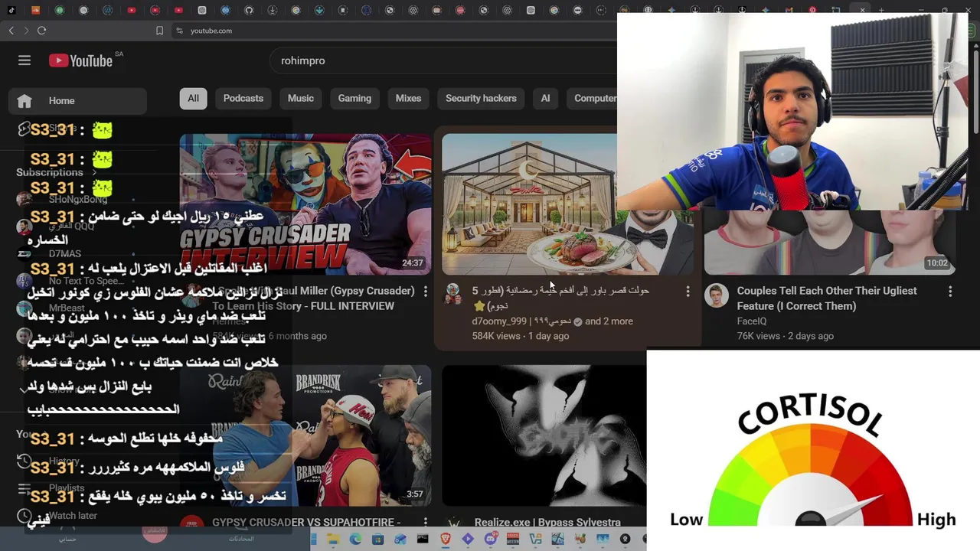Click the 10:02 duration badge
980x551 pixels.
click(x=937, y=263)
